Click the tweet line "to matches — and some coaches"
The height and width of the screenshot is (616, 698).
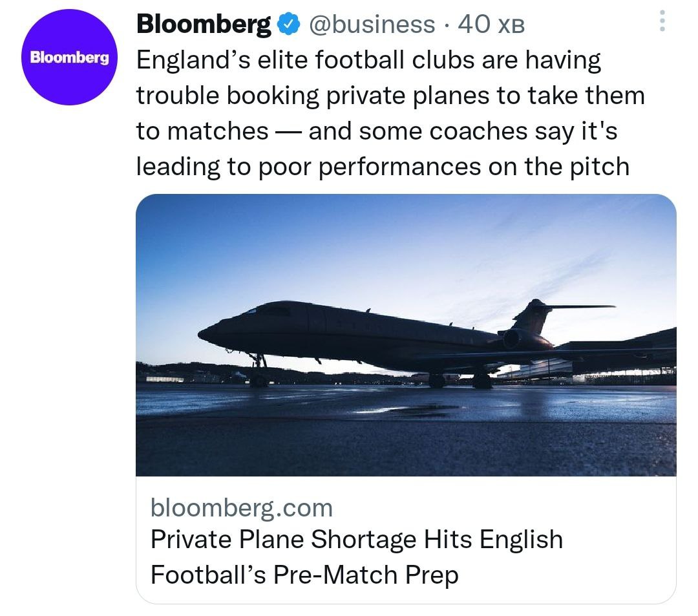pos(376,131)
